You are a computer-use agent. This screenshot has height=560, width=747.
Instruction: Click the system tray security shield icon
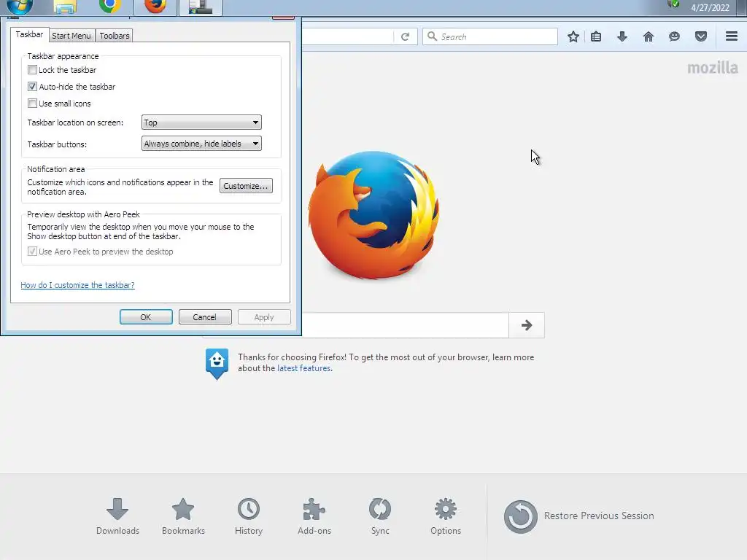pos(673,4)
